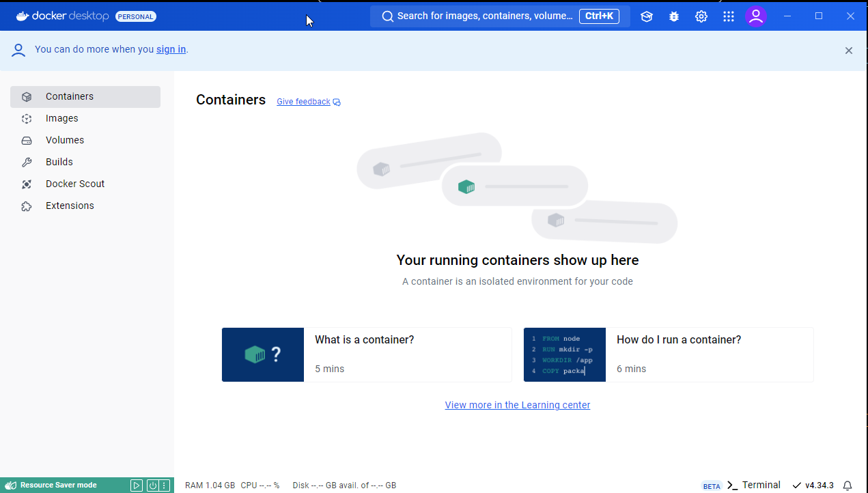Click the Disk availability status text
The height and width of the screenshot is (493, 868).
coord(344,485)
